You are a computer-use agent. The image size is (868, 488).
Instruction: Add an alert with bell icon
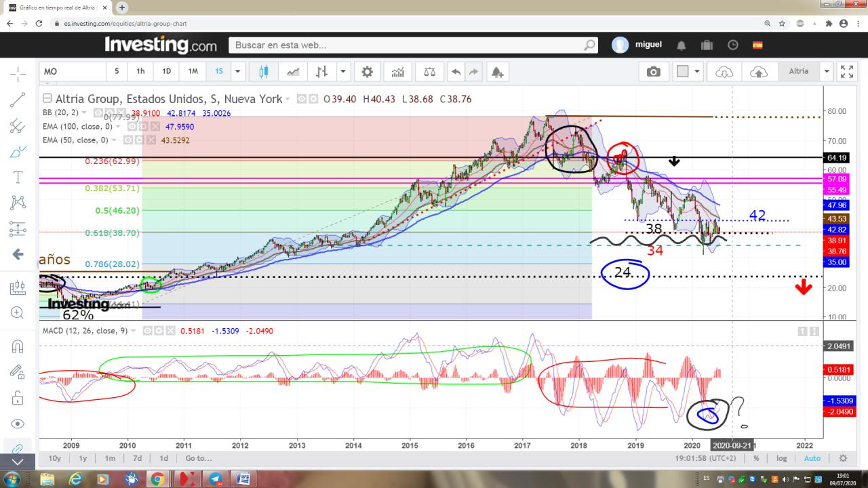497,71
